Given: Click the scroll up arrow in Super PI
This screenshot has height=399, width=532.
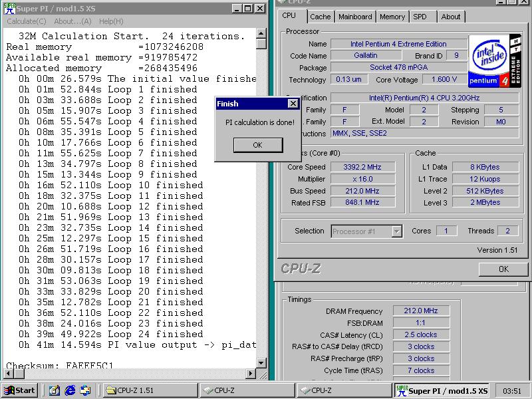Looking at the screenshot, I should pyautogui.click(x=261, y=34).
